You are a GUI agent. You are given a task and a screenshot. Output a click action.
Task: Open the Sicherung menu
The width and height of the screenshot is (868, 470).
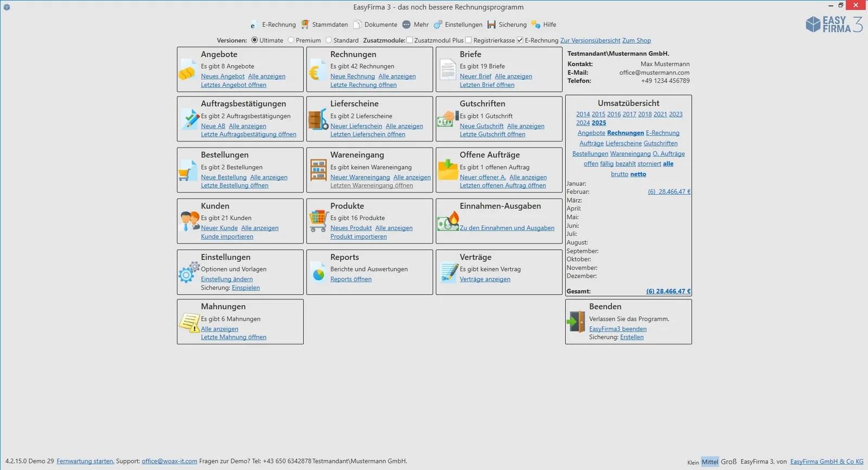[x=513, y=24]
